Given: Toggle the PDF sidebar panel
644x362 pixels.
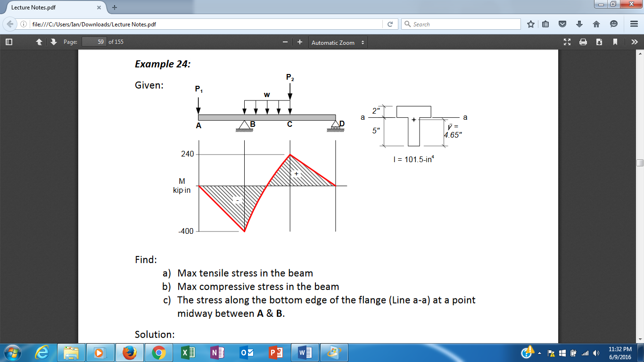Looking at the screenshot, I should (8, 41).
